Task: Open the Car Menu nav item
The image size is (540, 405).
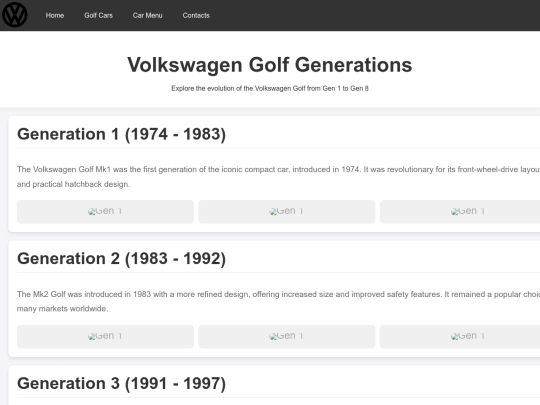Action: pos(147,15)
